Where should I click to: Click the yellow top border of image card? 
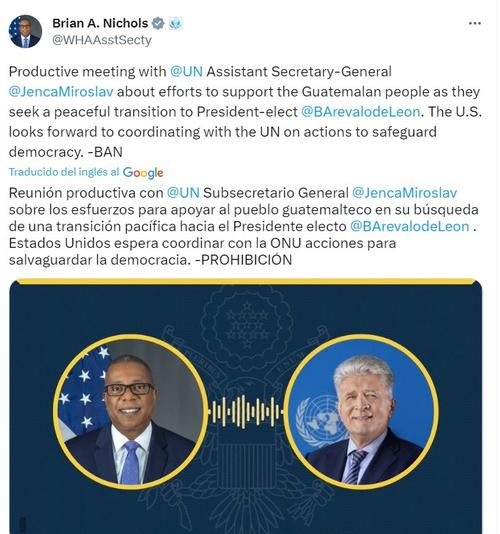pos(246,281)
